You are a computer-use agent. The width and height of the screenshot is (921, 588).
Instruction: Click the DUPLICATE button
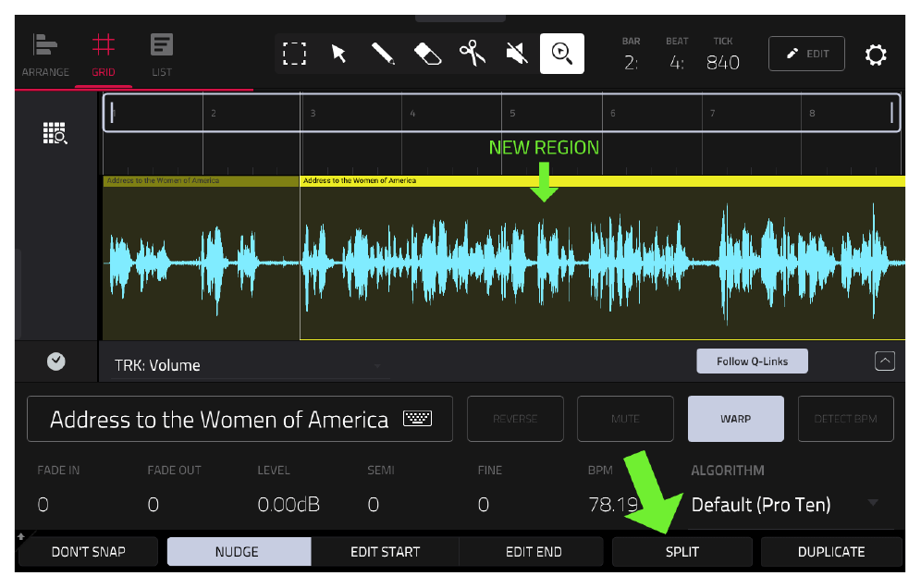(831, 552)
